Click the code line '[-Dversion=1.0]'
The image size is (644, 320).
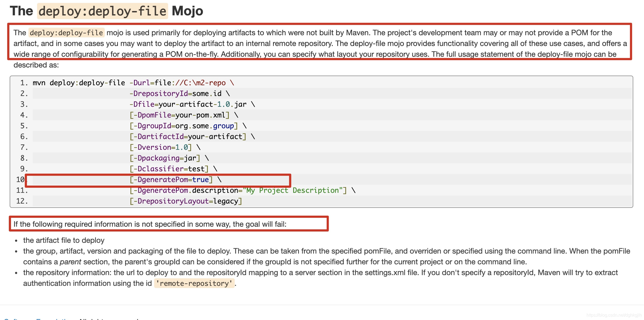click(165, 147)
